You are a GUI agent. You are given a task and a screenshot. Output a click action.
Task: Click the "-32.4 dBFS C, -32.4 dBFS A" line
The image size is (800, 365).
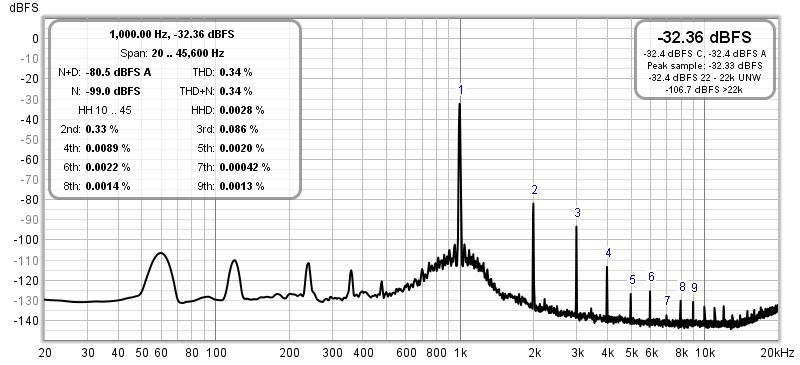click(x=705, y=54)
